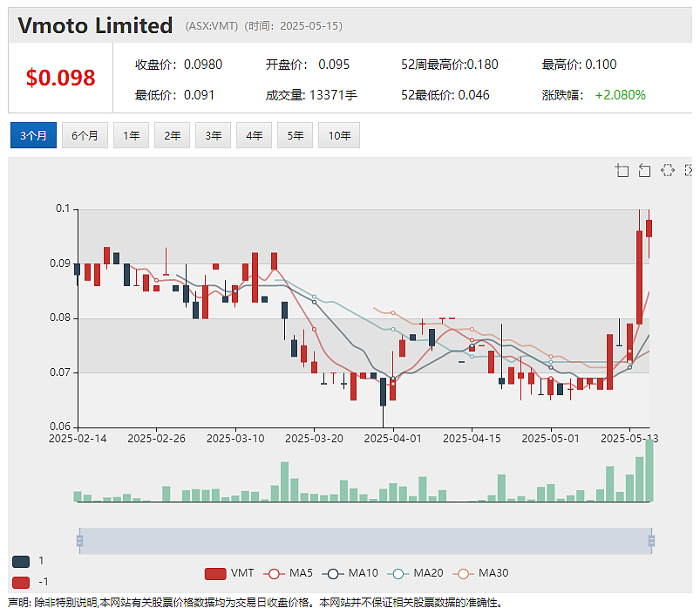
Task: Toggle MA5 line in legend
Action: pyautogui.click(x=288, y=573)
